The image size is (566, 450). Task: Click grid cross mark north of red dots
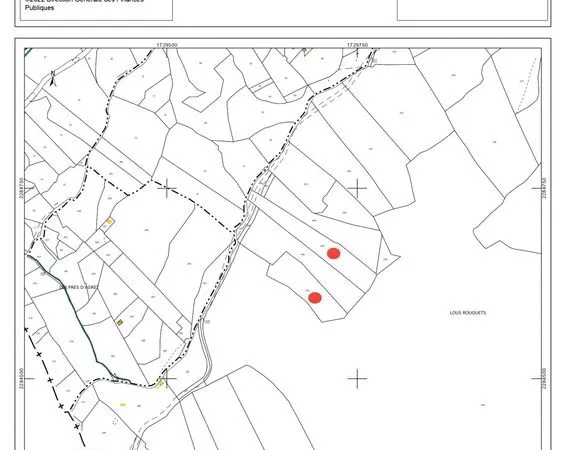pyautogui.click(x=357, y=188)
